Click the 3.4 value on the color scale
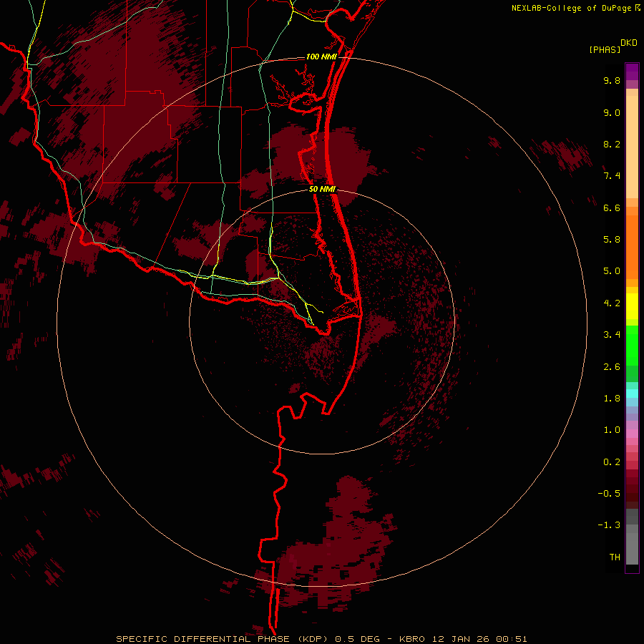Viewport: 644px width, 644px height. pos(612,335)
